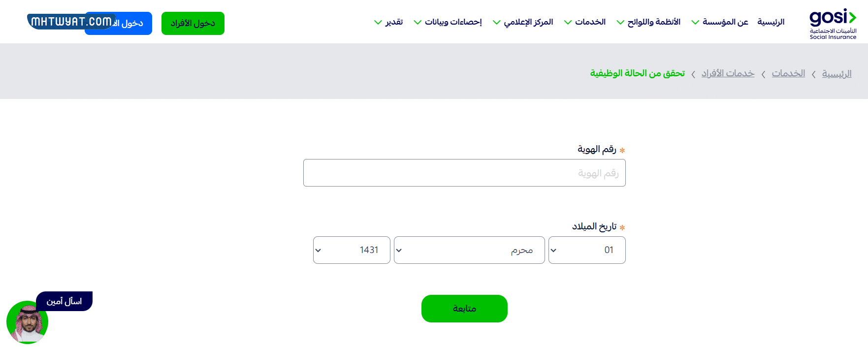Select 'الرئيسية' in the navigation bar
This screenshot has width=868, height=349.
771,22
